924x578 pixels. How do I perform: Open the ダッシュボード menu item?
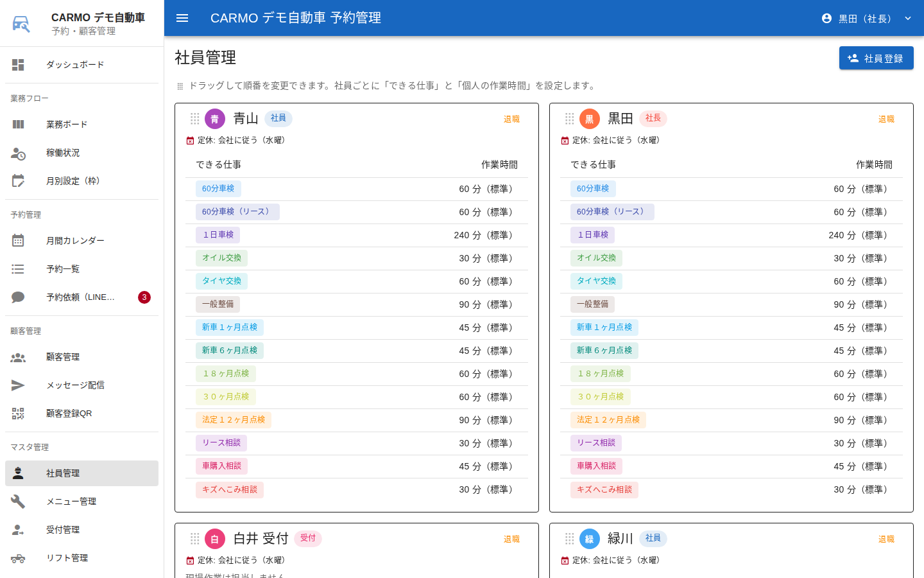coord(81,65)
